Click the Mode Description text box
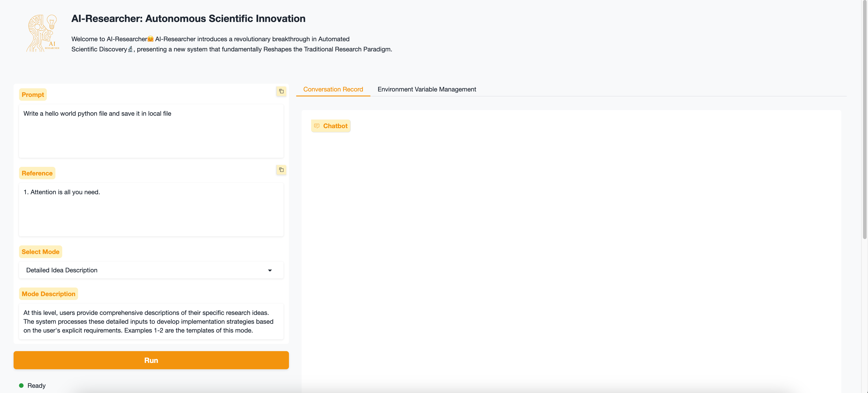Viewport: 868px width, 393px height. pyautogui.click(x=151, y=321)
